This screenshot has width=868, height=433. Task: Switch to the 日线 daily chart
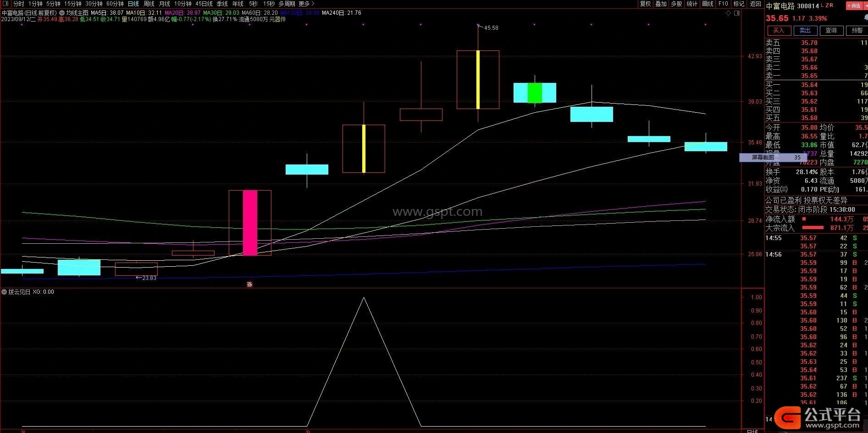click(x=133, y=4)
